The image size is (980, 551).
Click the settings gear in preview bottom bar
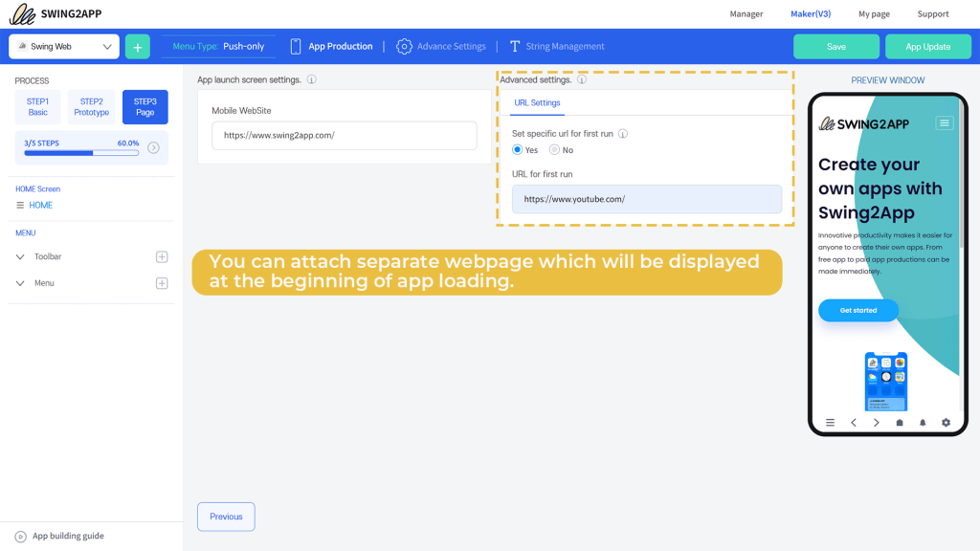pyautogui.click(x=946, y=422)
